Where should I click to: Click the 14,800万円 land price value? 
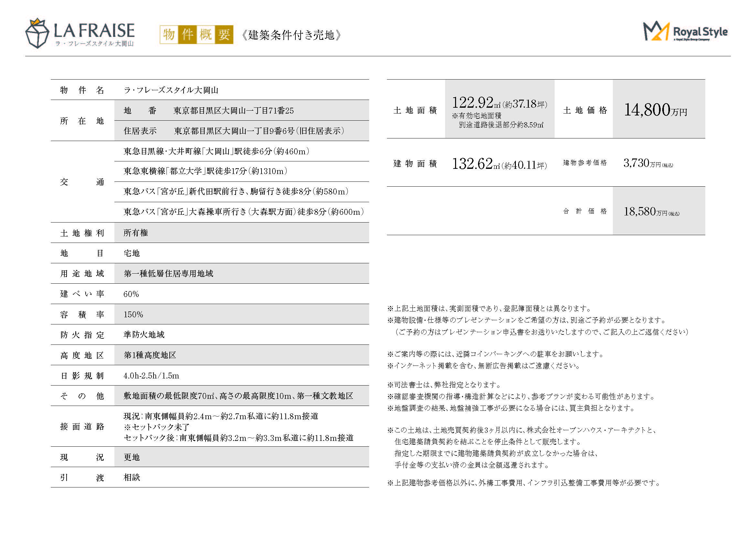tap(655, 110)
